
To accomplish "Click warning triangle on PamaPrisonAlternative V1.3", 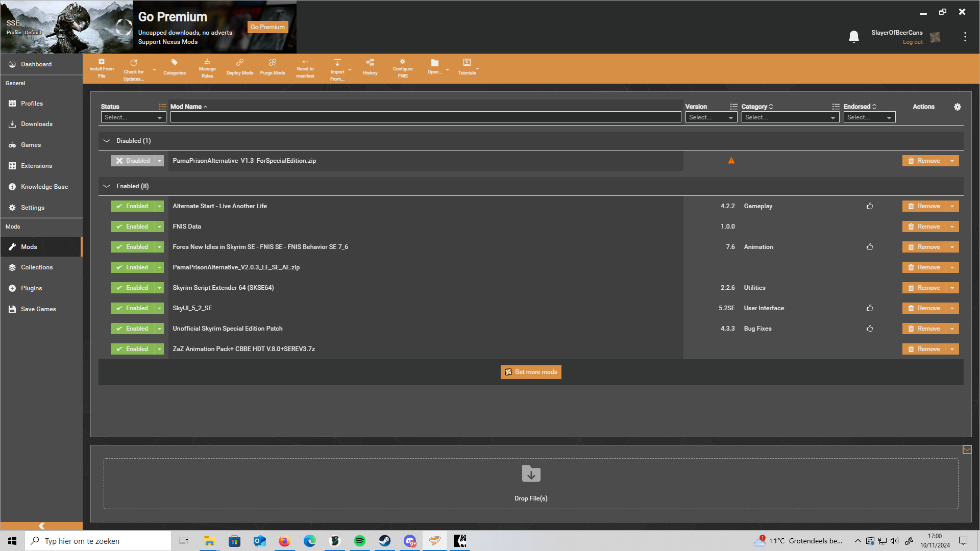I will 731,161.
